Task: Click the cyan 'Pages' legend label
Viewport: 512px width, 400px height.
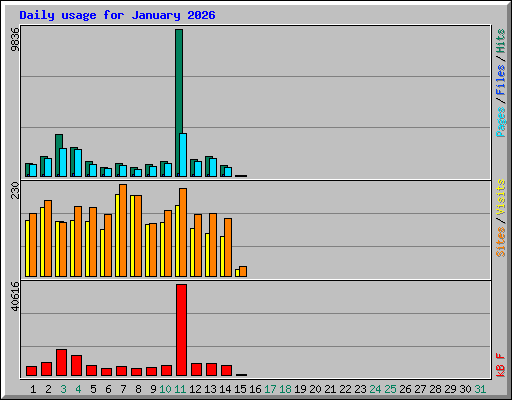Action: coord(500,122)
